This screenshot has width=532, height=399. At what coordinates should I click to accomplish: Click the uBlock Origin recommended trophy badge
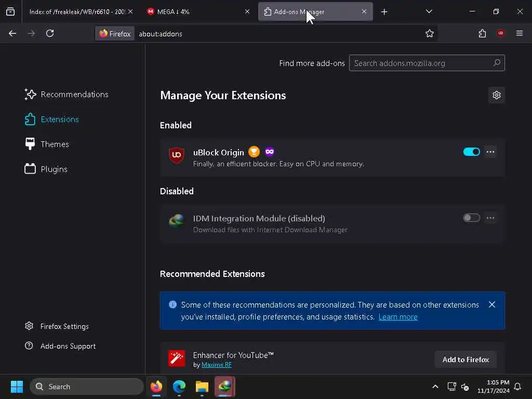click(254, 152)
